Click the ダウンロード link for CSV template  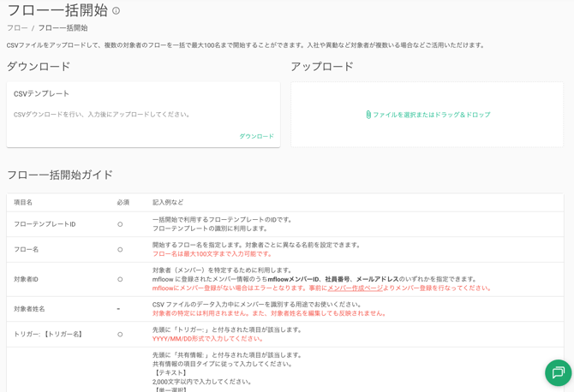coord(257,136)
